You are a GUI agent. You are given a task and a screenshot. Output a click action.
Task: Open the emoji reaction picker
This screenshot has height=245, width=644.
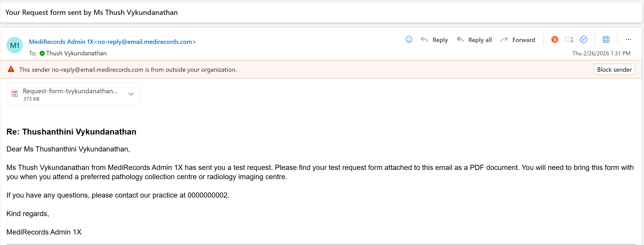409,39
